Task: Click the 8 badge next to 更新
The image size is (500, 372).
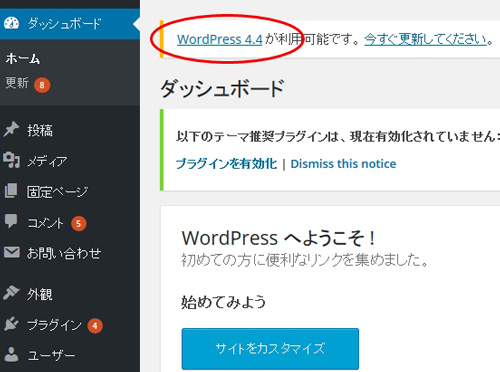Action: (42, 85)
